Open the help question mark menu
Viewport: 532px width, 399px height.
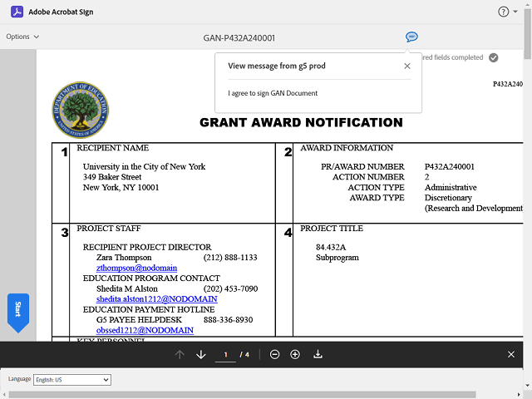[x=503, y=12]
